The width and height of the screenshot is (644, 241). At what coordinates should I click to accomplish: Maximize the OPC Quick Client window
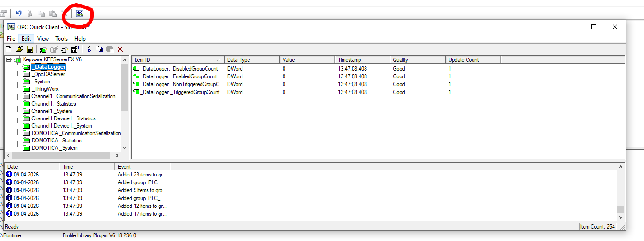pyautogui.click(x=594, y=27)
